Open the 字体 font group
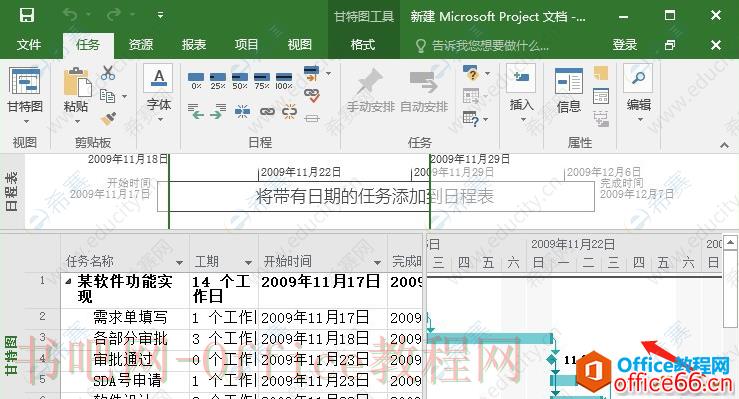Image resolution: width=739 pixels, height=399 pixels. pos(159,94)
